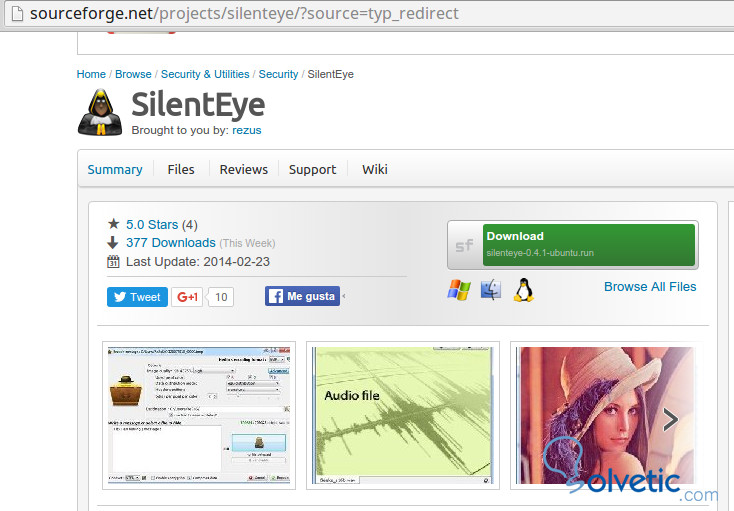Open rezus author profile link
This screenshot has width=734, height=511.
point(247,130)
